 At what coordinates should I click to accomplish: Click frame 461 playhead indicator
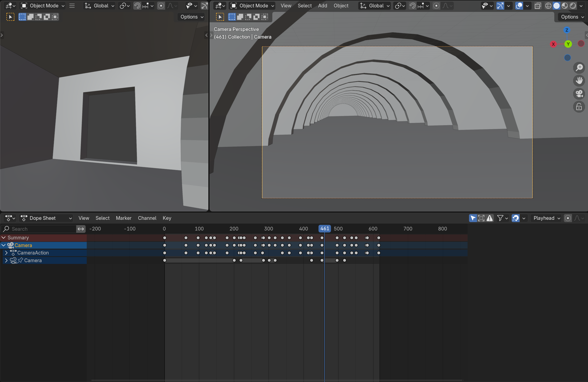click(x=325, y=229)
